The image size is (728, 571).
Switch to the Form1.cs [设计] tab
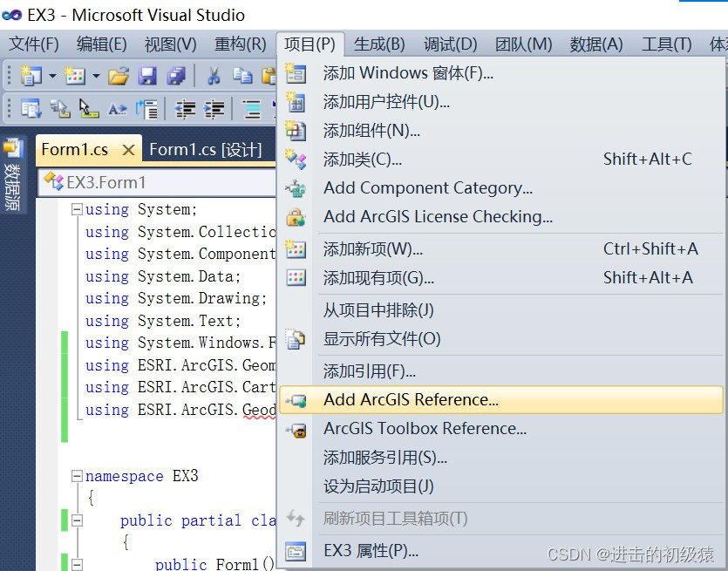205,150
